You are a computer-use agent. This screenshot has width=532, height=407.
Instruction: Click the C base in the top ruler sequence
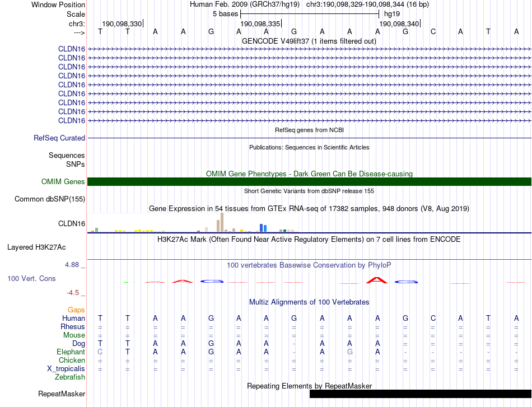click(433, 32)
